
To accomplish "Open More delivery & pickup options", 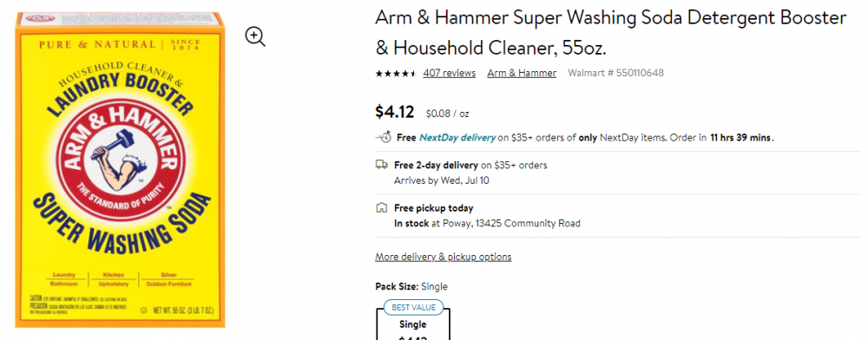I will pos(444,257).
